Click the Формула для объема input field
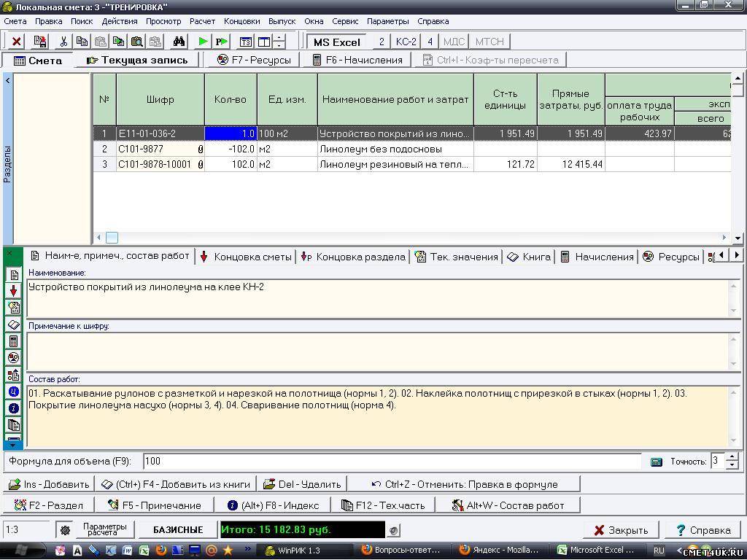 point(392,462)
